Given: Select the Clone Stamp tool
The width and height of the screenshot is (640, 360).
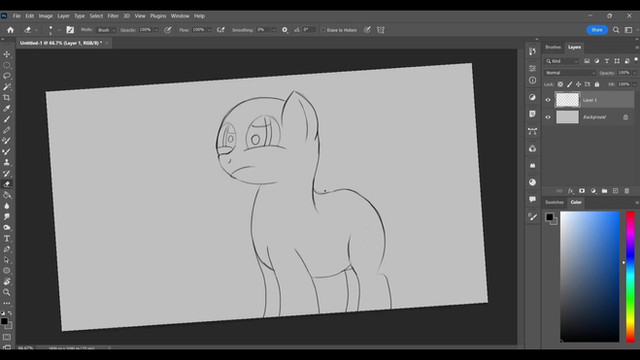Looking at the screenshot, I should pyautogui.click(x=7, y=162).
